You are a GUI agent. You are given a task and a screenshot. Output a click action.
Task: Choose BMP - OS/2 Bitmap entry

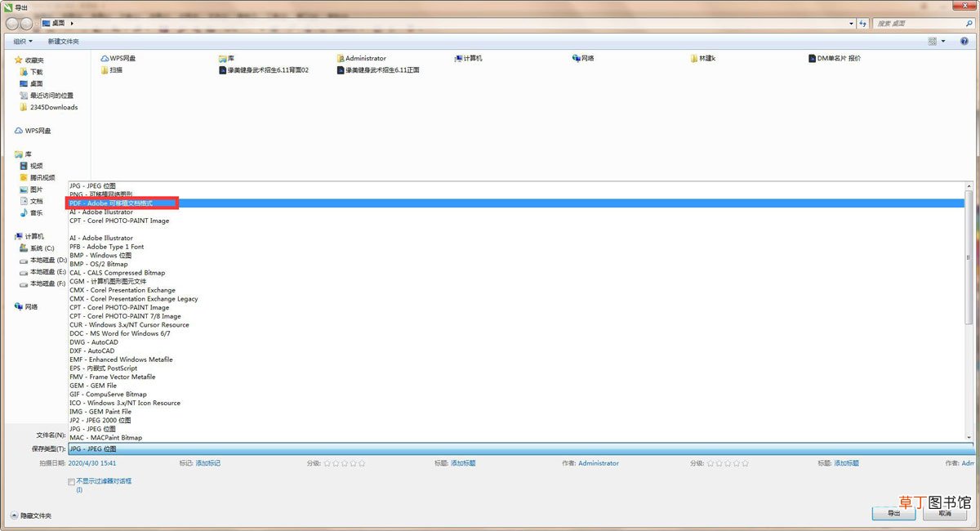point(515,264)
